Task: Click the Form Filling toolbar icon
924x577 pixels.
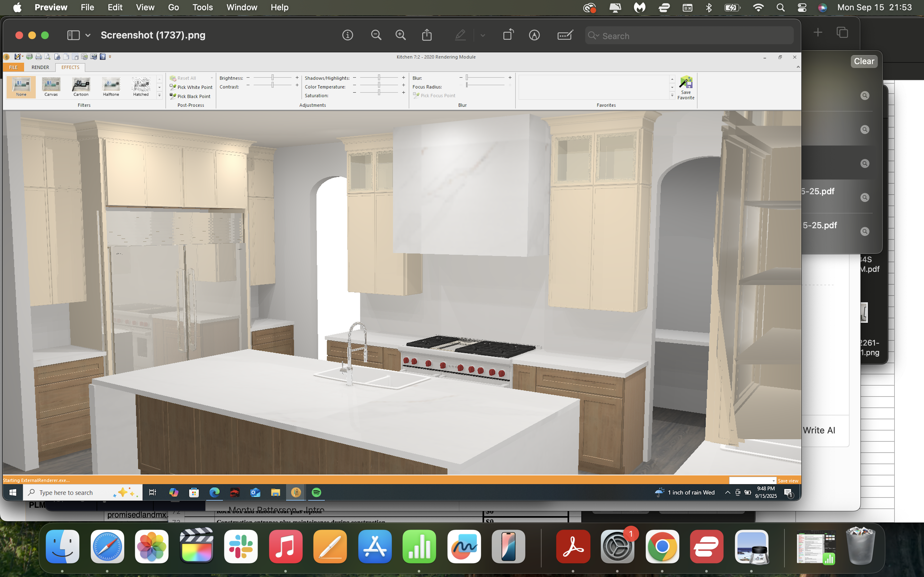Action: (564, 36)
